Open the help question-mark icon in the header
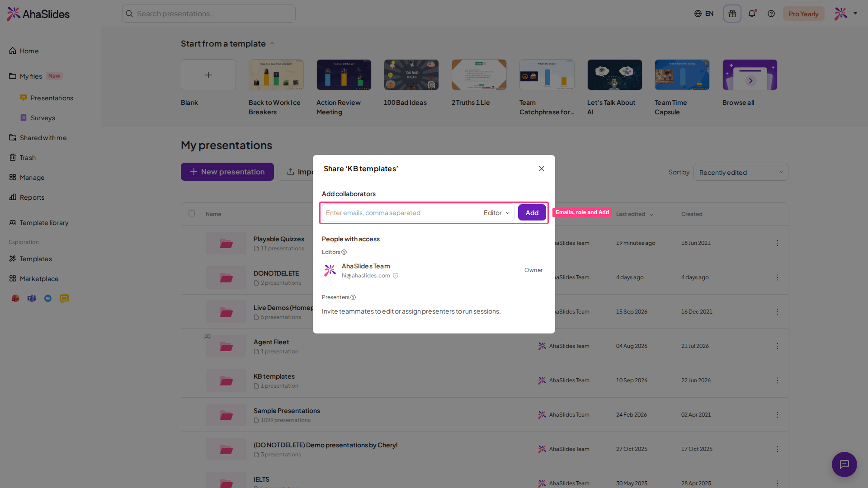 pos(771,14)
